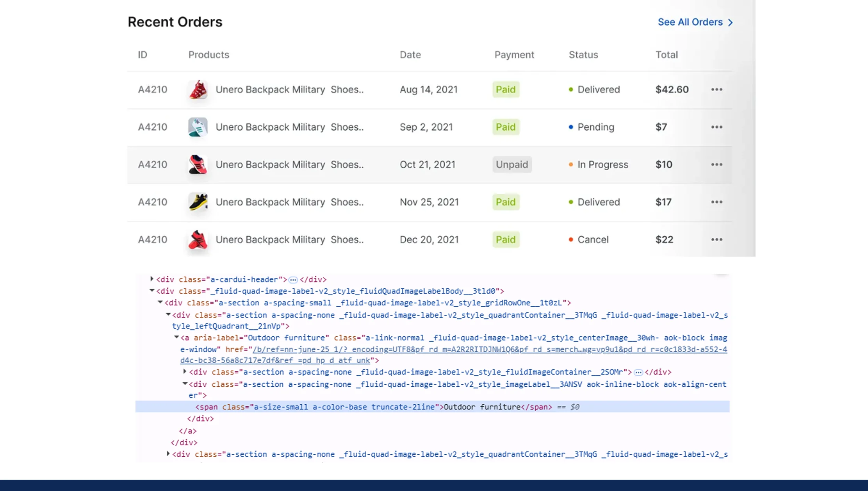Collapse the gridRowOne div node
The image size is (868, 491).
click(x=160, y=302)
